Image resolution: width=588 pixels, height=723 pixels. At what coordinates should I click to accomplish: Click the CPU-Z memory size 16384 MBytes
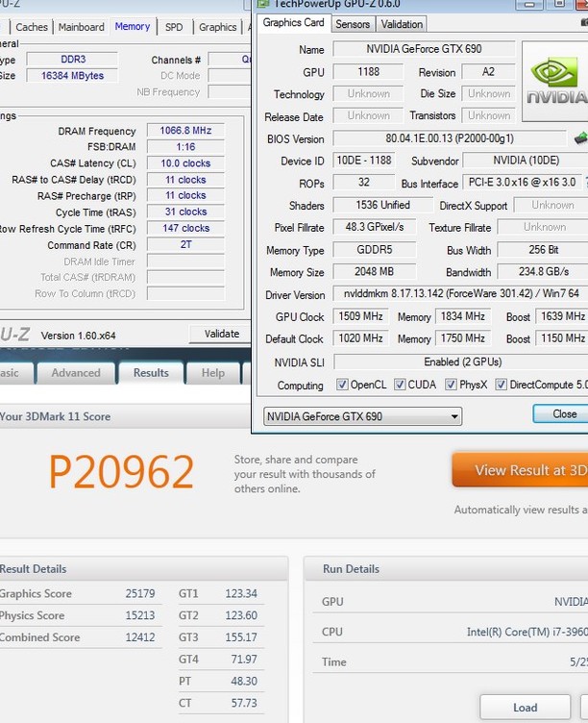click(x=72, y=76)
